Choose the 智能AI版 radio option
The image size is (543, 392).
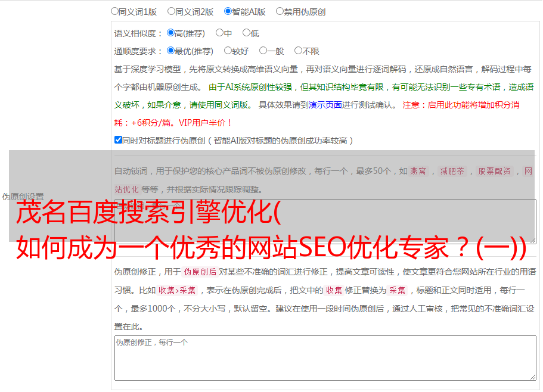click(228, 11)
